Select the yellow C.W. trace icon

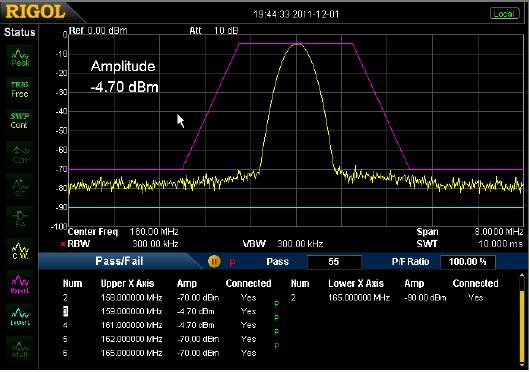tap(20, 251)
